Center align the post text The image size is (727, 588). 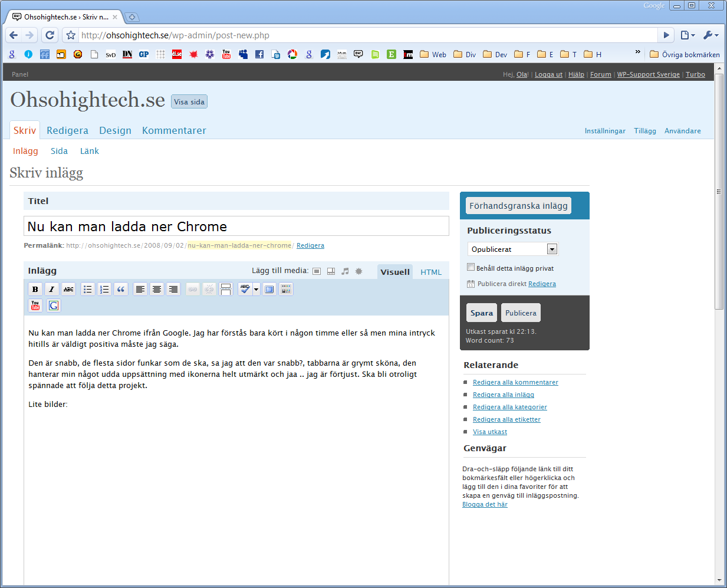coord(157,289)
